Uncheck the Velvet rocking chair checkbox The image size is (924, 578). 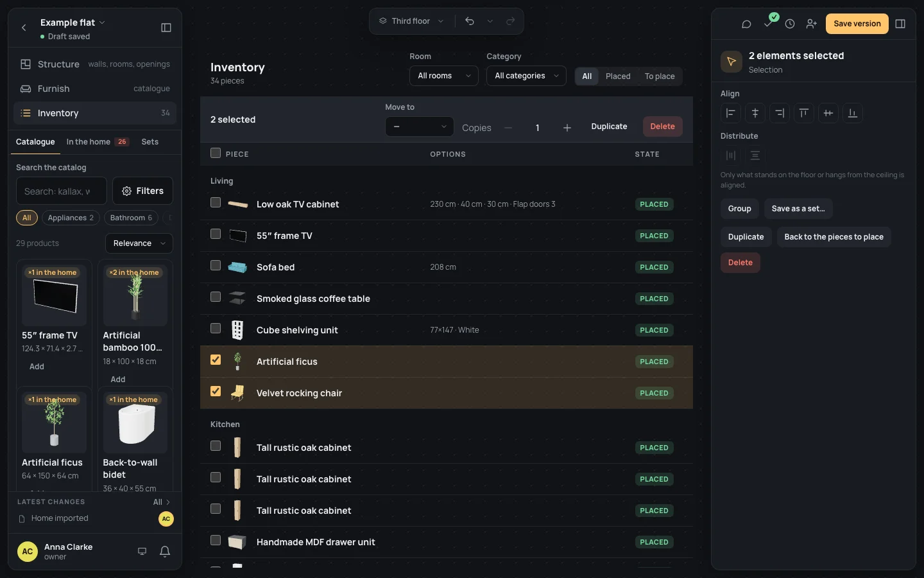216,391
